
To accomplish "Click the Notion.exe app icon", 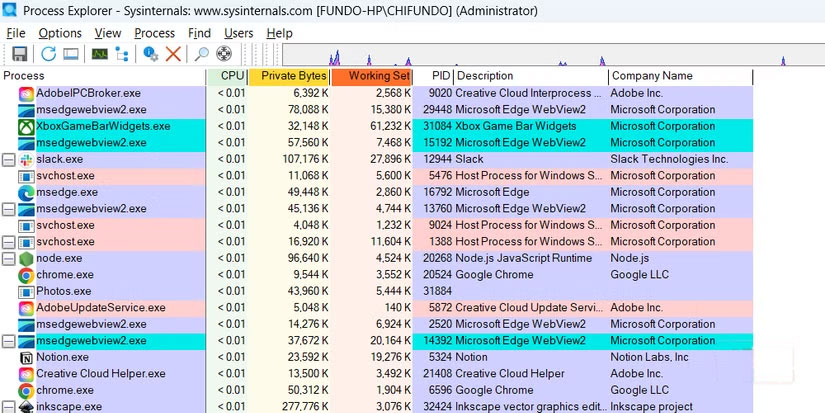I will (x=26, y=357).
